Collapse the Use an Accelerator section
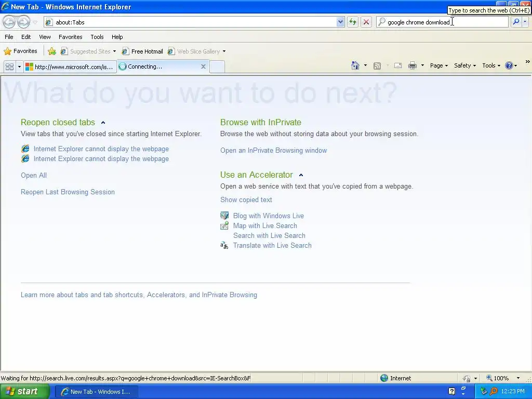Viewport: 532px width, 399px height. coord(301,175)
